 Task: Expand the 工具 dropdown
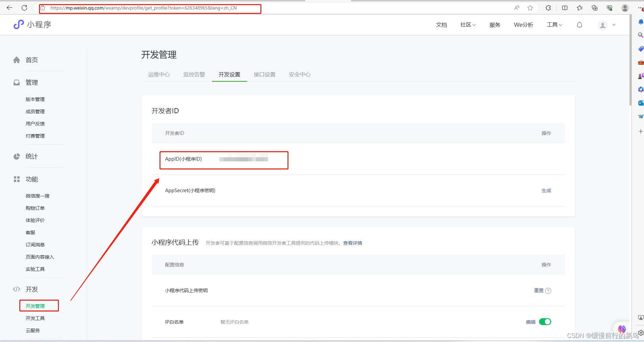point(554,25)
